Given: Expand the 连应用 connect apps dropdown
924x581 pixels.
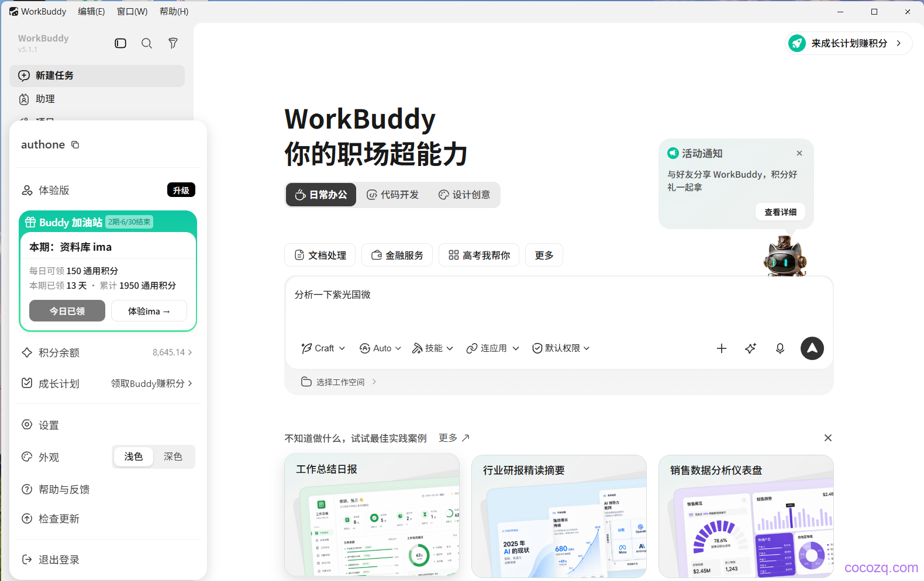Looking at the screenshot, I should click(x=493, y=348).
